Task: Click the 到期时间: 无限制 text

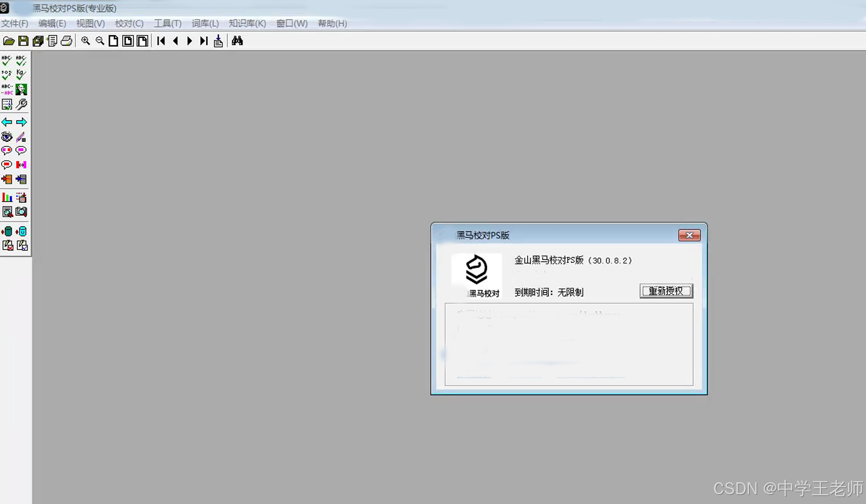Action: 549,292
